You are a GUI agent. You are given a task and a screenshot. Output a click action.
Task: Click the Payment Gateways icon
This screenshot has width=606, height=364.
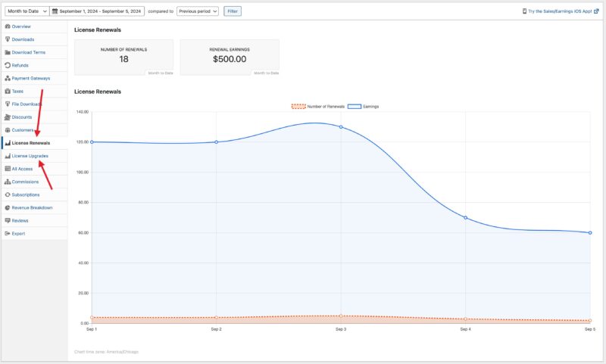8,78
